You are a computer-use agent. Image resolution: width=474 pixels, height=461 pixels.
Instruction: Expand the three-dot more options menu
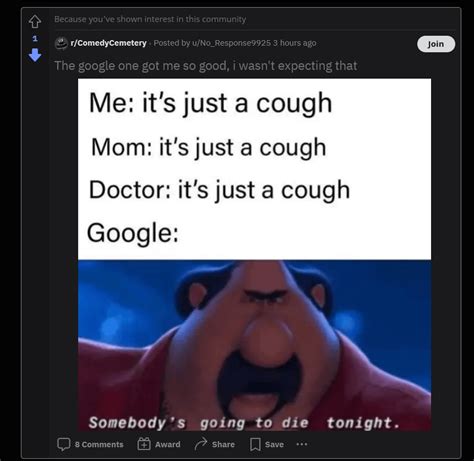(302, 444)
